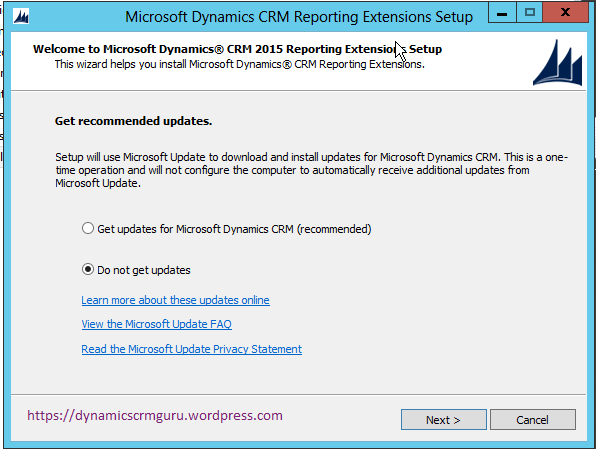596x449 pixels.
Task: Click the Dynamics CRM icon in title bar
Action: tap(21, 17)
